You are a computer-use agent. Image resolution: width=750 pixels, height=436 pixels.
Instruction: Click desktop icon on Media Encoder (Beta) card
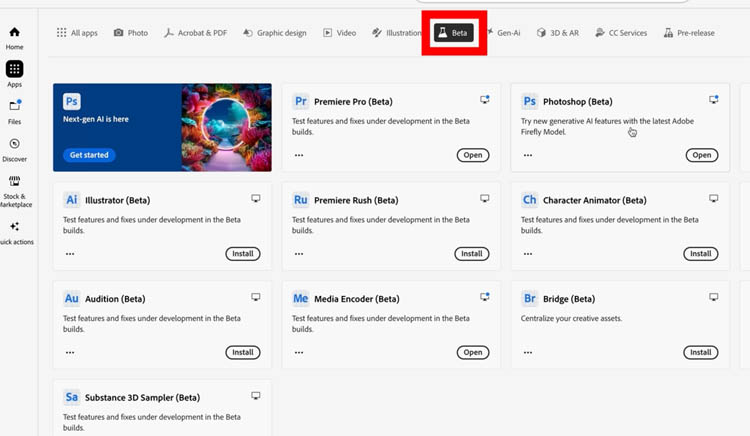(x=485, y=297)
